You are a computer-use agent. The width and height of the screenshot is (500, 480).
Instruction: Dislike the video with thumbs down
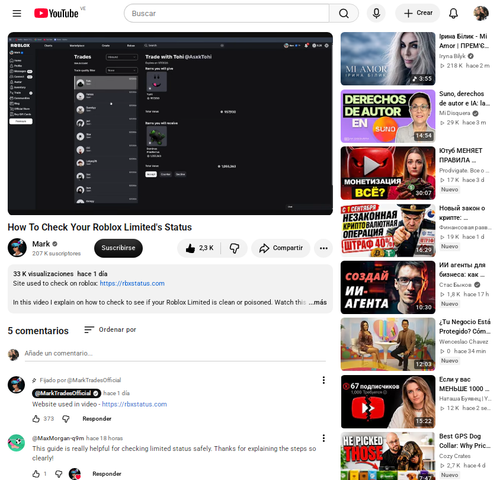click(234, 248)
